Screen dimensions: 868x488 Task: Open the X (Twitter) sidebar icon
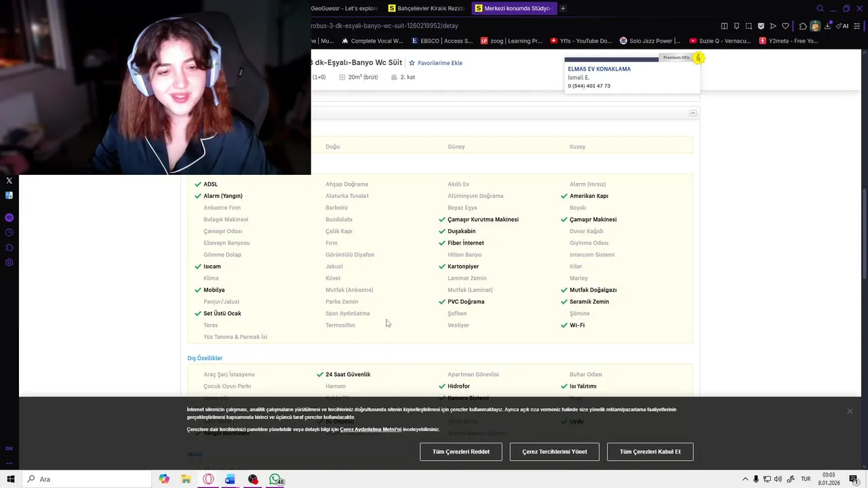(x=9, y=180)
